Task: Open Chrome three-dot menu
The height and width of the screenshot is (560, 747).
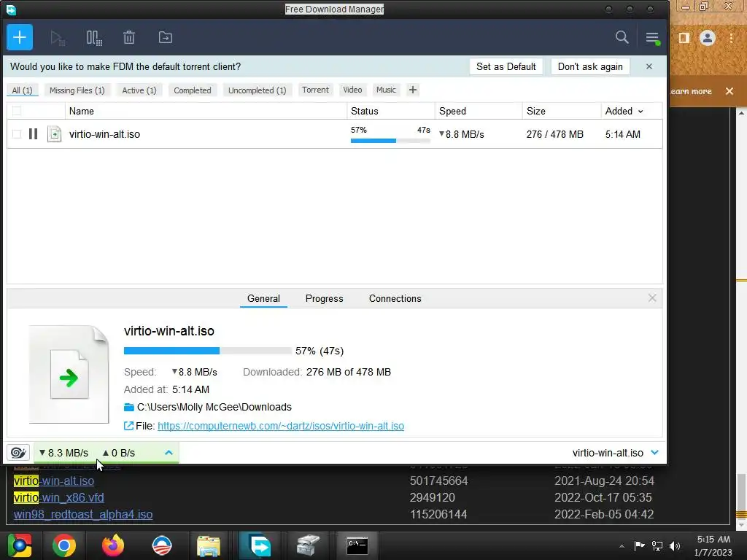Action: 731,38
